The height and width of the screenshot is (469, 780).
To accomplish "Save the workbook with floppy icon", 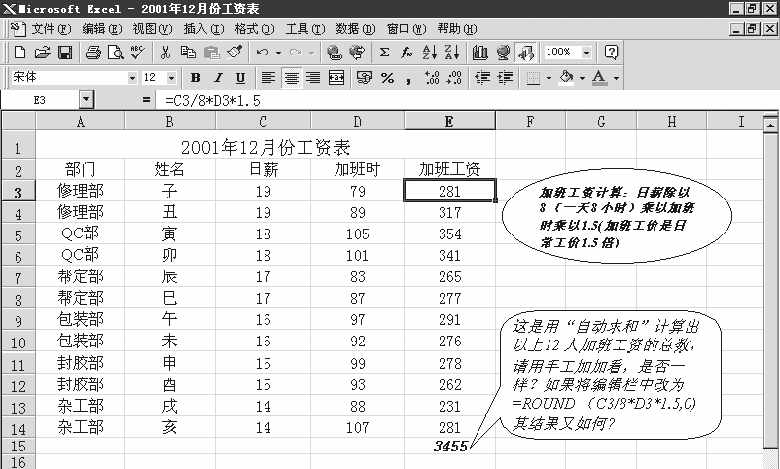I will [65, 52].
